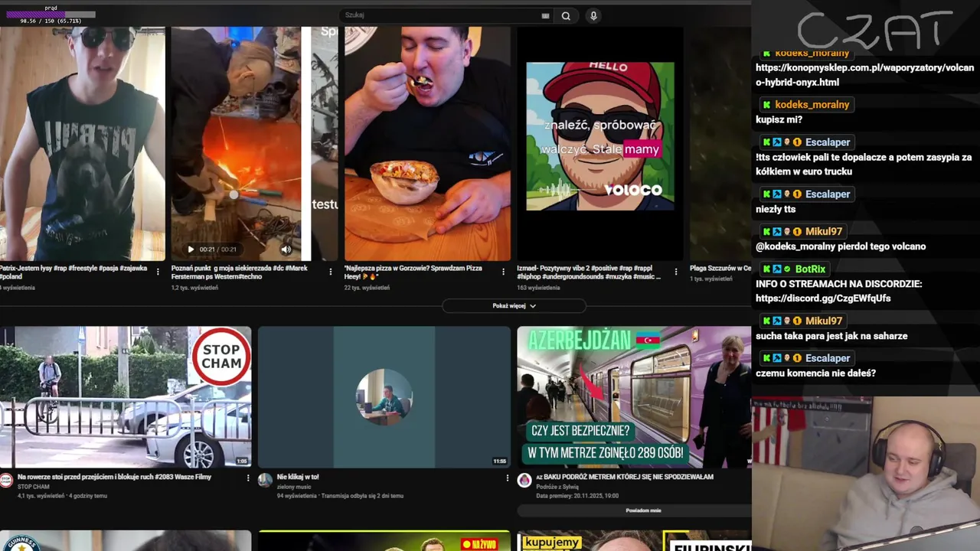Click the kupujemy labeled video thumbnail
Viewport: 980px width, 551px height.
(634, 541)
